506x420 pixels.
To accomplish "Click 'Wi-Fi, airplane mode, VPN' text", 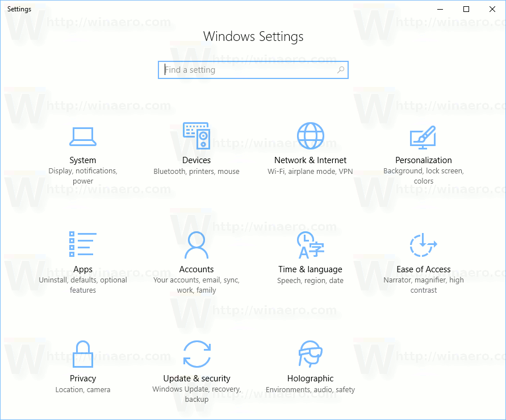I will click(x=310, y=172).
